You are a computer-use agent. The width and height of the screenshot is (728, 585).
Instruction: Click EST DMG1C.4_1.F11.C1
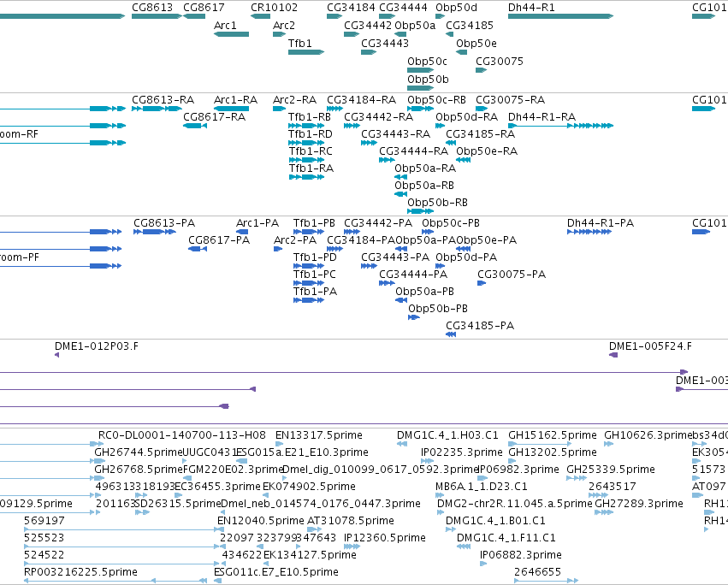[506, 539]
